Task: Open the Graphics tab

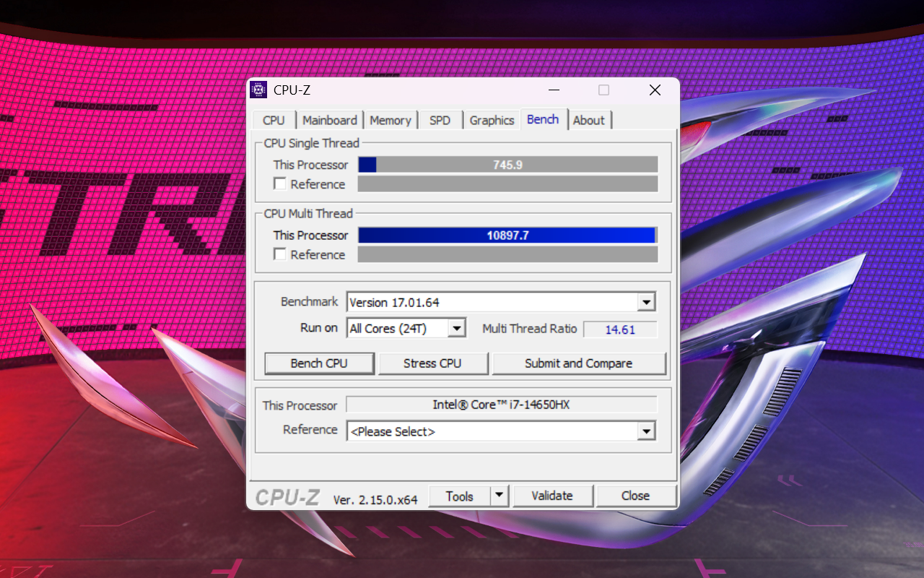Action: point(492,121)
